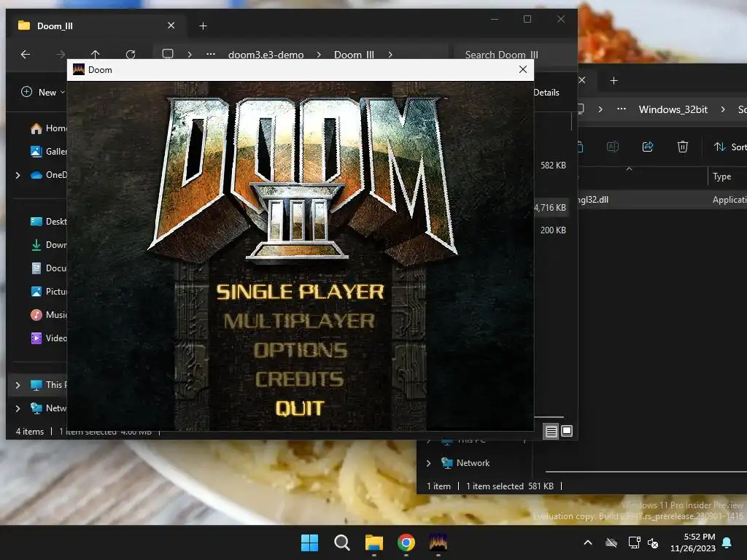Open Desktop quick access folder
The image size is (747, 560).
tap(47, 222)
